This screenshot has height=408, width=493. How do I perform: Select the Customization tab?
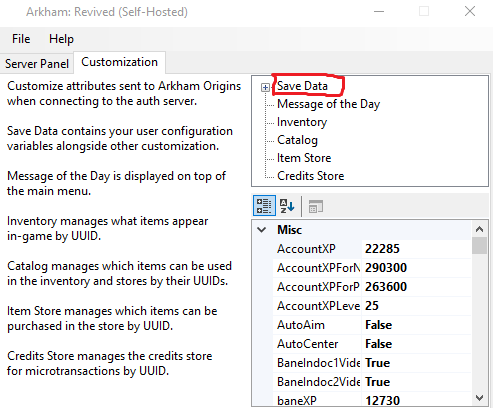click(x=119, y=62)
